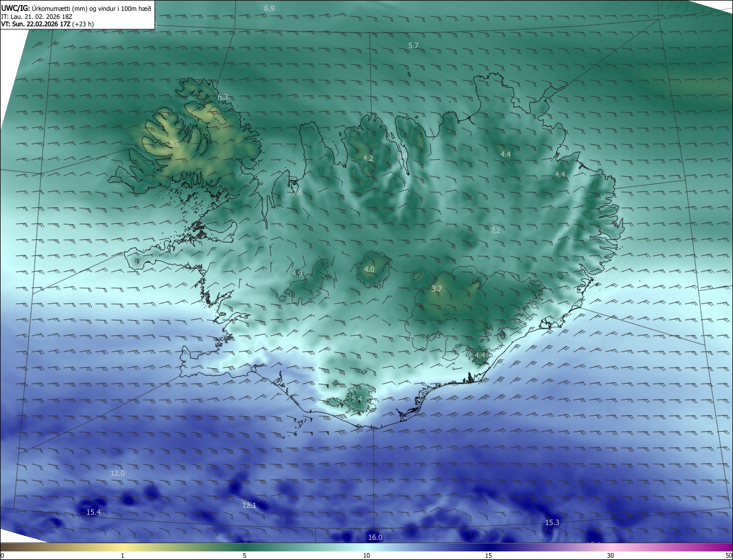
Task: Click the 12.1 value on the map
Action: pyautogui.click(x=249, y=505)
